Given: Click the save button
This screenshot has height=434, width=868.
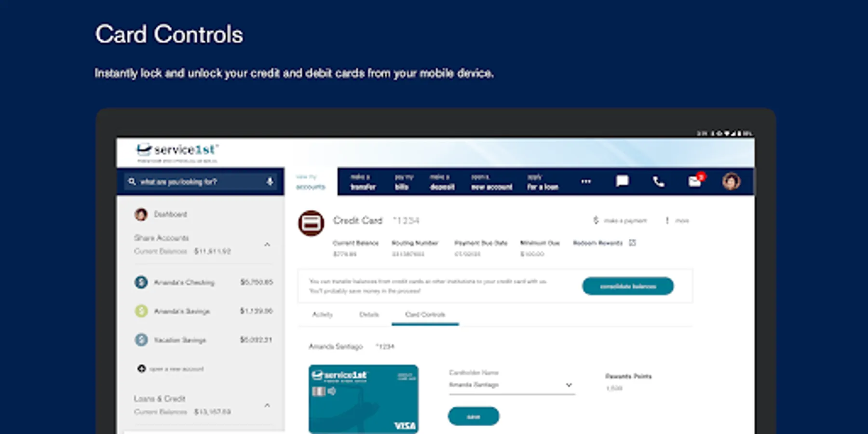Looking at the screenshot, I should (474, 416).
